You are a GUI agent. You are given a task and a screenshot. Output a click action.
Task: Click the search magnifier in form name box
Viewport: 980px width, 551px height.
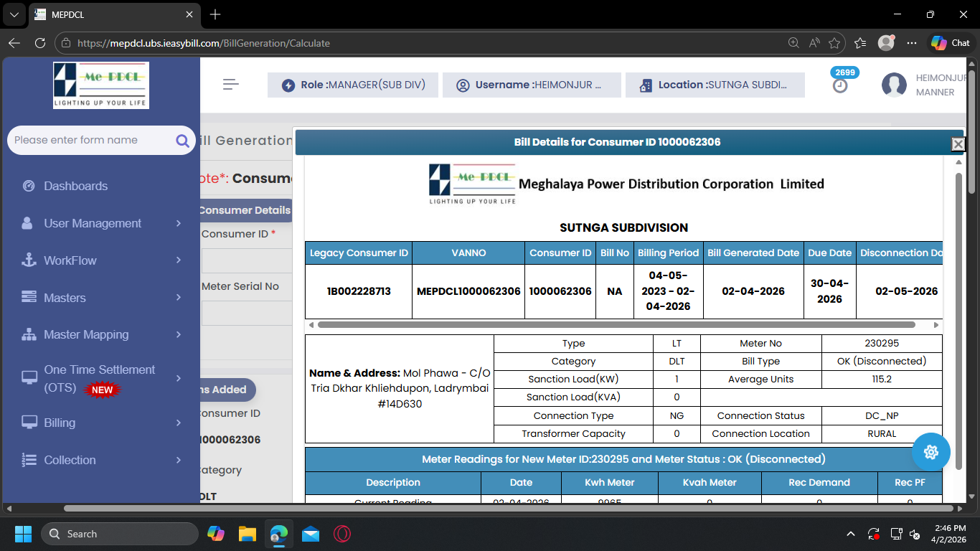click(182, 141)
